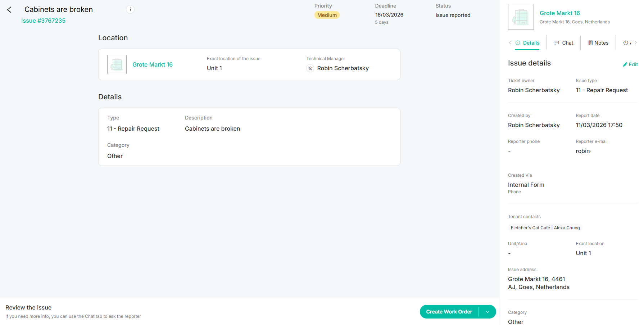The height and width of the screenshot is (325, 644).
Task: Open Grote Markt 16 link in side panel
Action: [559, 13]
